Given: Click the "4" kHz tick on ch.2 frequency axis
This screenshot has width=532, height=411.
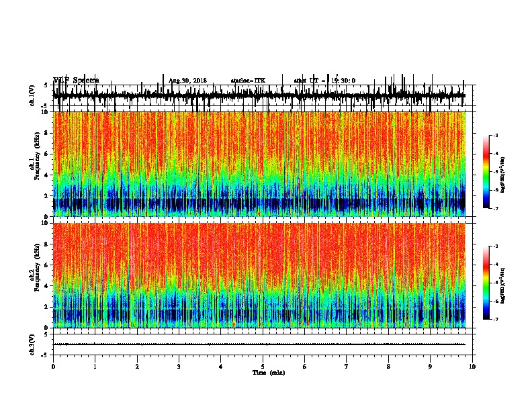Looking at the screenshot, I should [x=46, y=286].
